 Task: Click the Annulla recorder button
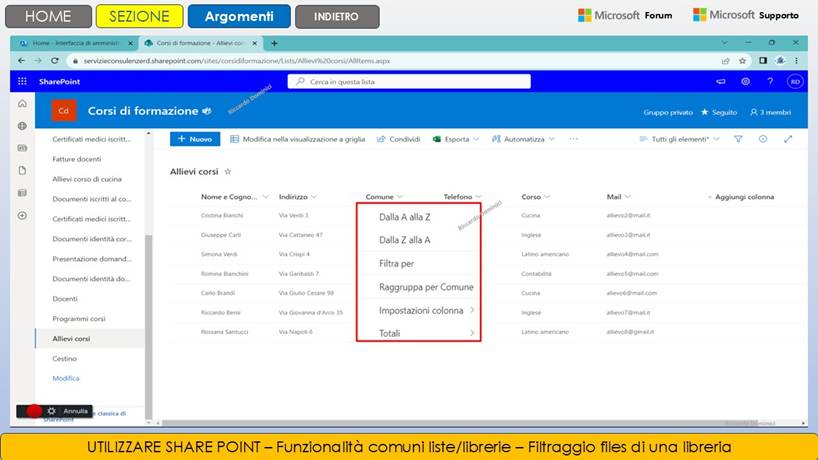tap(75, 411)
